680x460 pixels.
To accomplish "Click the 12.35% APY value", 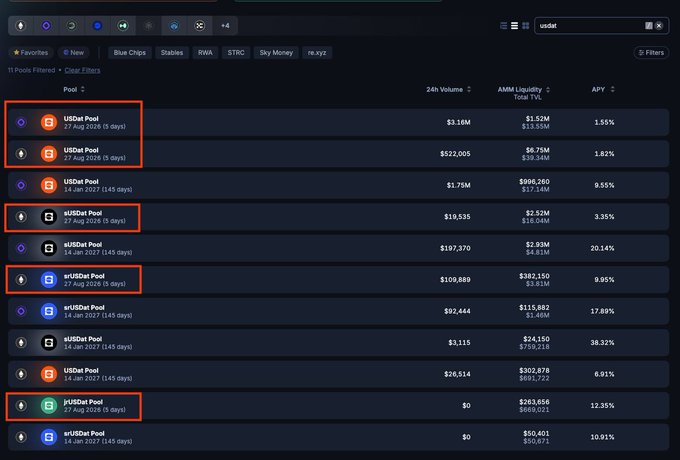I will (x=602, y=405).
